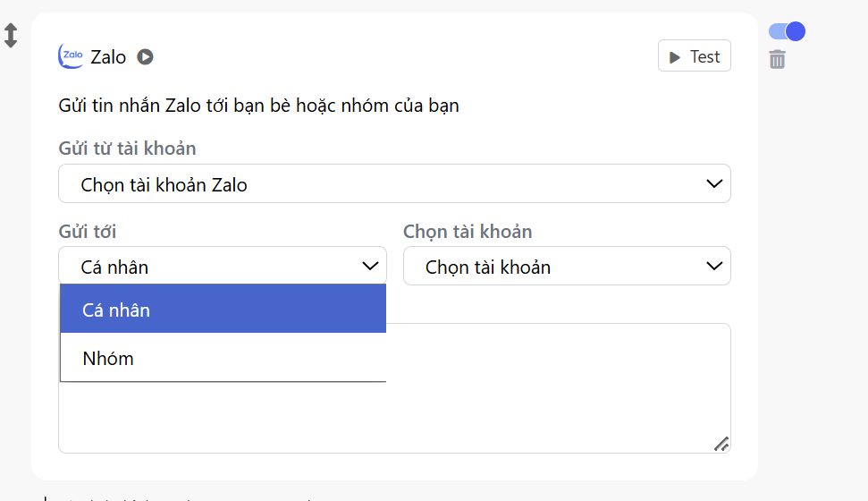Click the Zalo logo icon
The image size is (868, 501).
tap(71, 56)
